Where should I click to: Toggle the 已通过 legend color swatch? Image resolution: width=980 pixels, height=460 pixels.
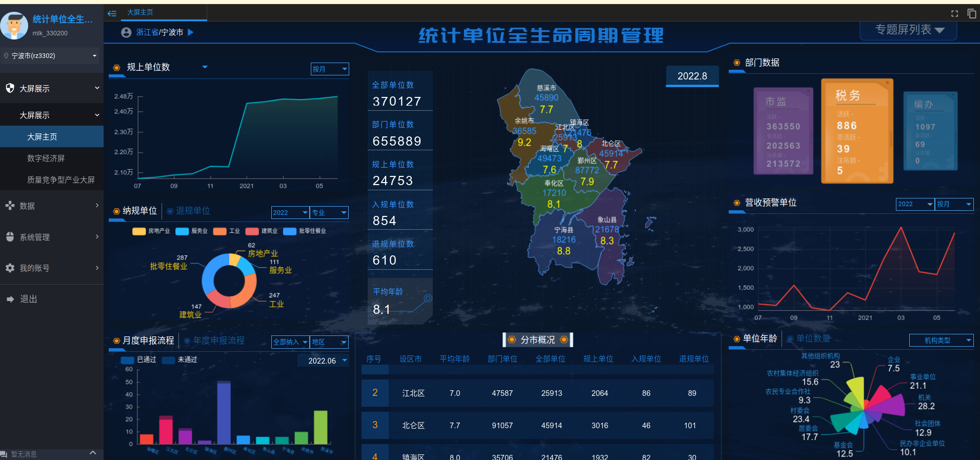(x=127, y=360)
